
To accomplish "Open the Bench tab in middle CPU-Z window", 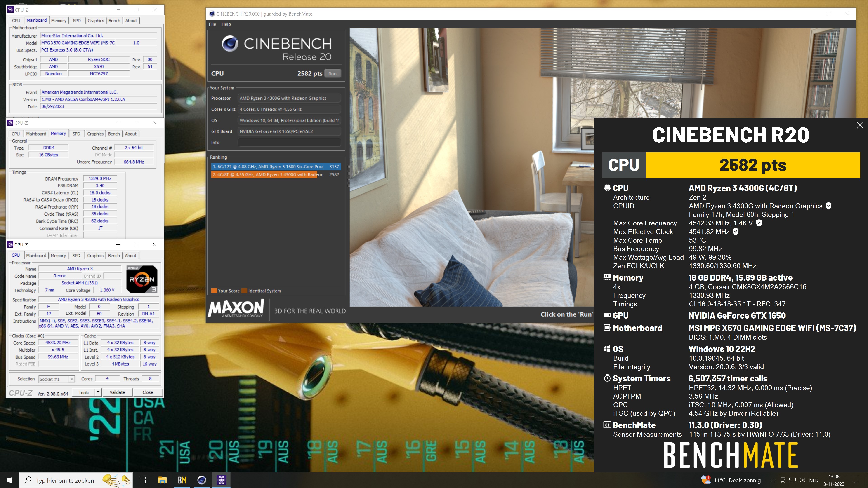I will coord(114,134).
